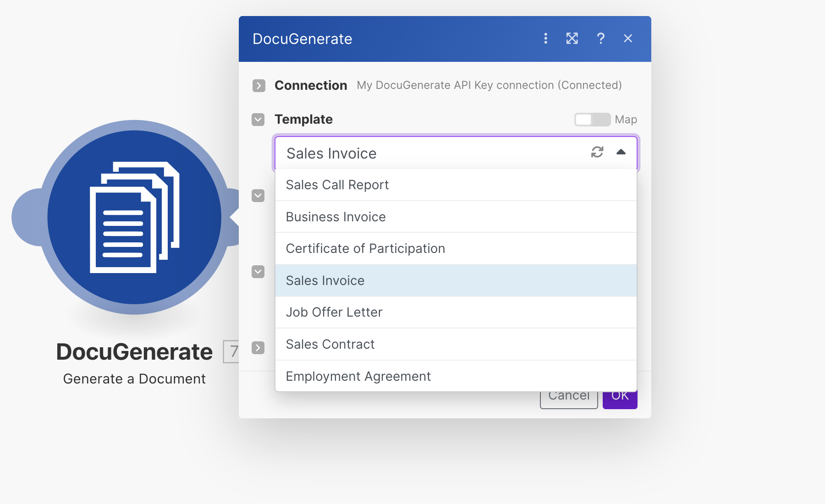Confirm with the OK button
This screenshot has height=504, width=825.
click(x=620, y=400)
